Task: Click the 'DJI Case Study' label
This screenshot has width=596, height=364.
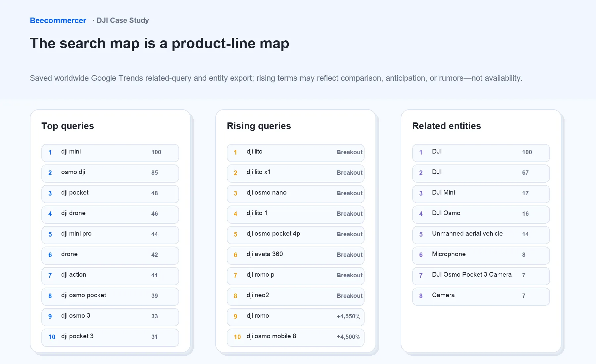Action: coord(123,21)
